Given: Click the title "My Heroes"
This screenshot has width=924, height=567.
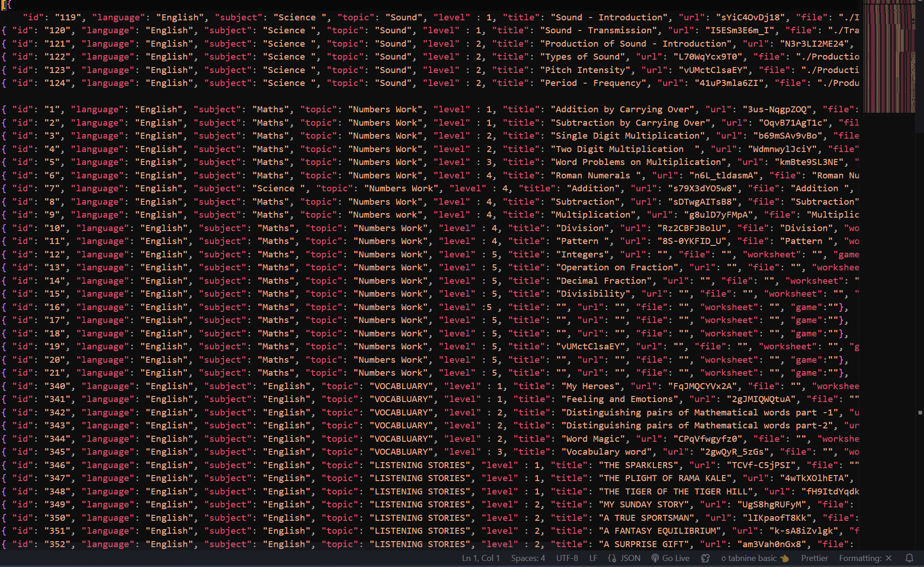Looking at the screenshot, I should pyautogui.click(x=590, y=386).
